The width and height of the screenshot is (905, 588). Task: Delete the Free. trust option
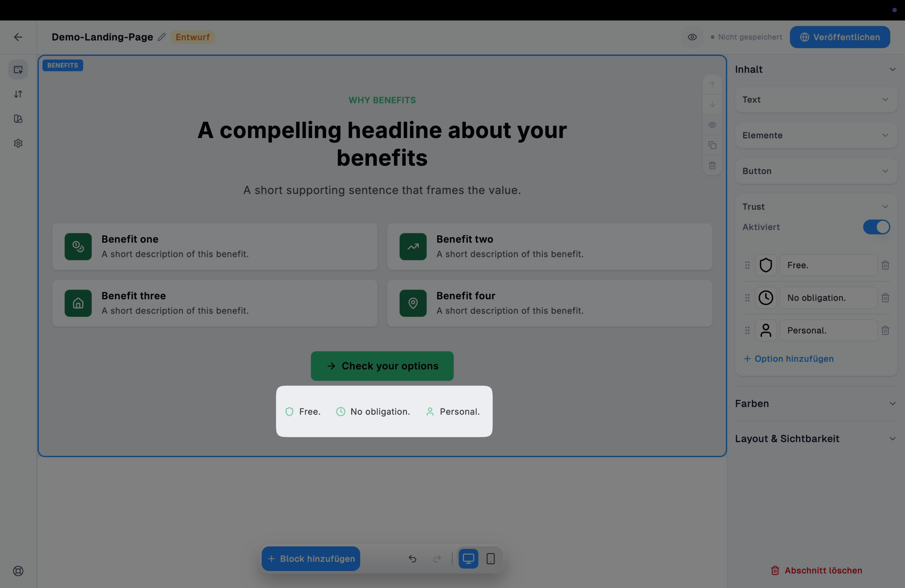click(x=885, y=265)
